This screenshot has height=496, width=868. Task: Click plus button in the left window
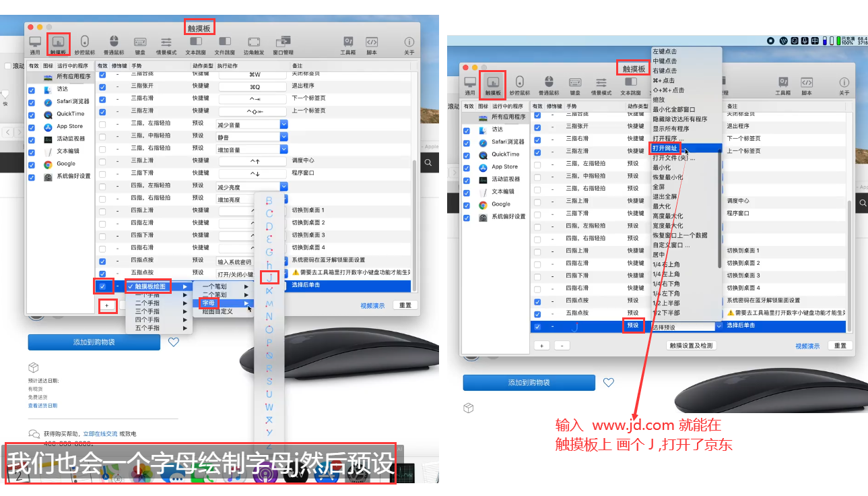pos(106,305)
